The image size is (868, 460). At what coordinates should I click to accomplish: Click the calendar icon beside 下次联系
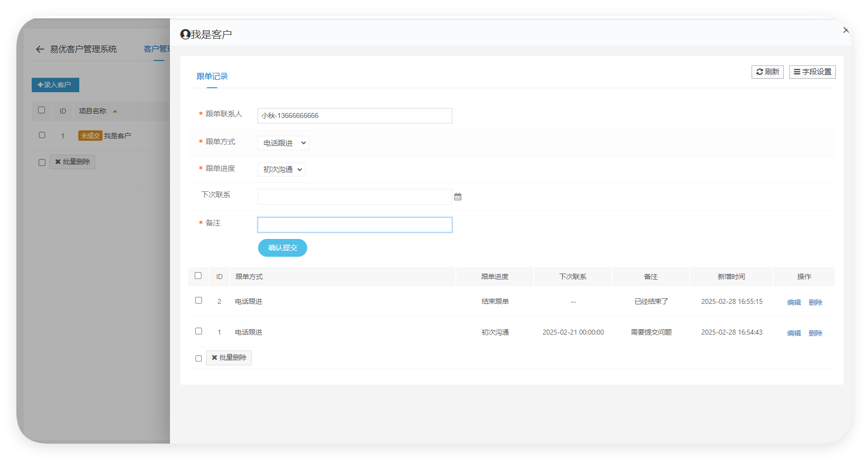tap(458, 197)
